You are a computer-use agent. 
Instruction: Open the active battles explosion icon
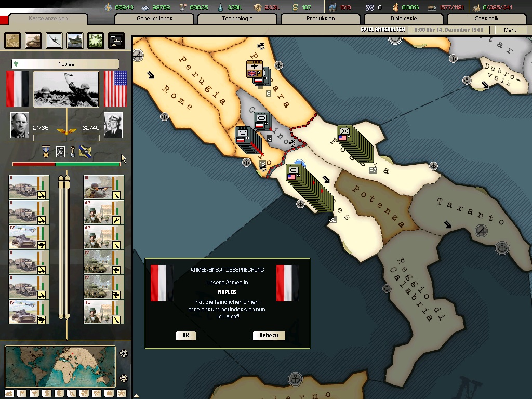(x=96, y=41)
